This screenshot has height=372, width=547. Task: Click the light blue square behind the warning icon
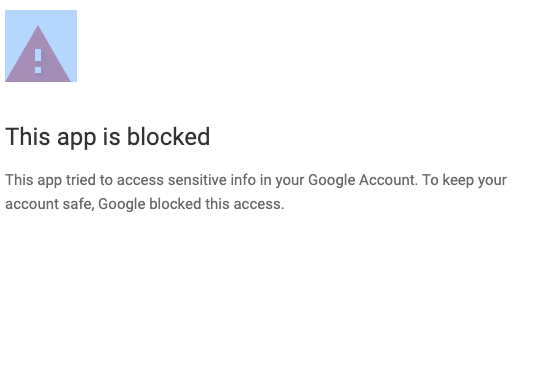(x=41, y=46)
